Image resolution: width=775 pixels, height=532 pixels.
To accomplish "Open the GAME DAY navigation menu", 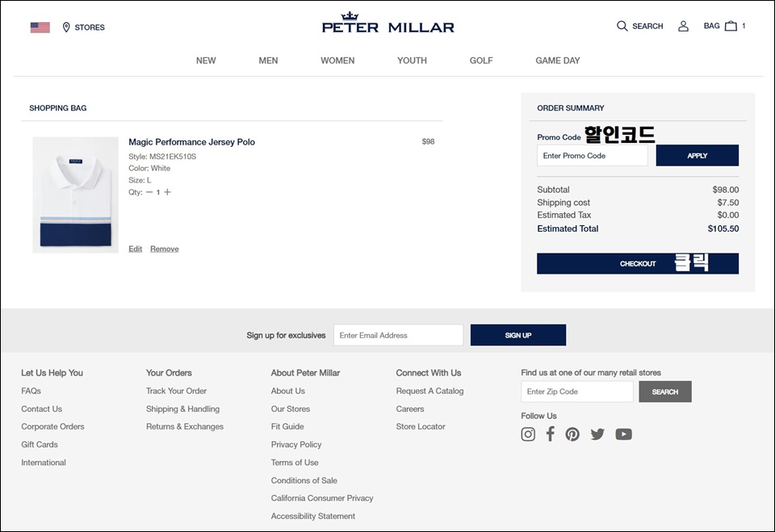I will [x=558, y=61].
